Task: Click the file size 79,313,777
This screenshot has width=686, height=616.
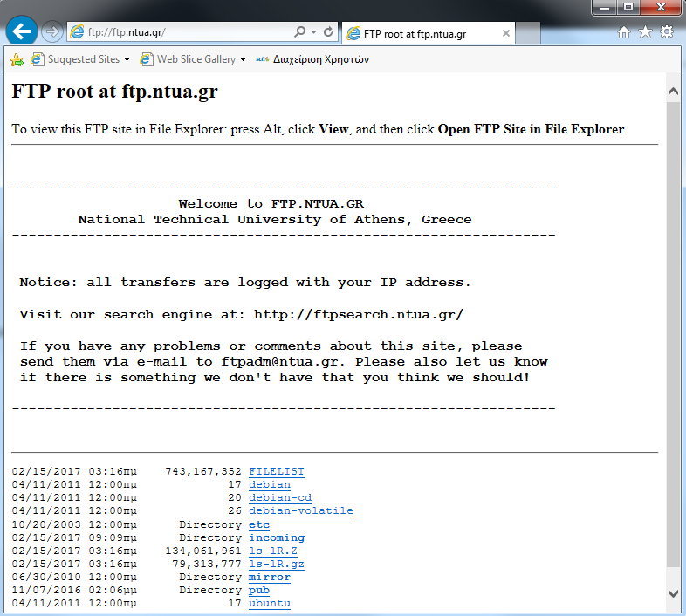Action: pos(207,564)
